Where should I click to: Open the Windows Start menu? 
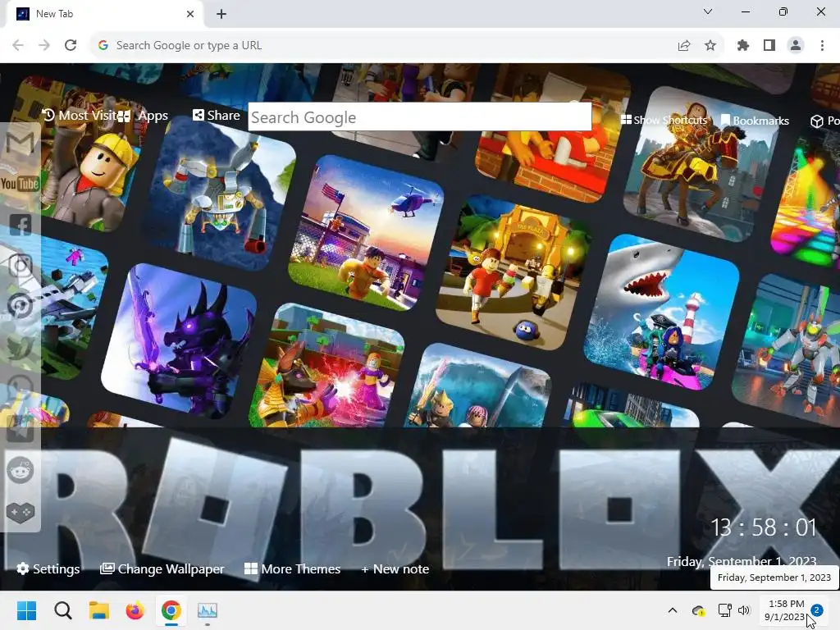pos(27,610)
